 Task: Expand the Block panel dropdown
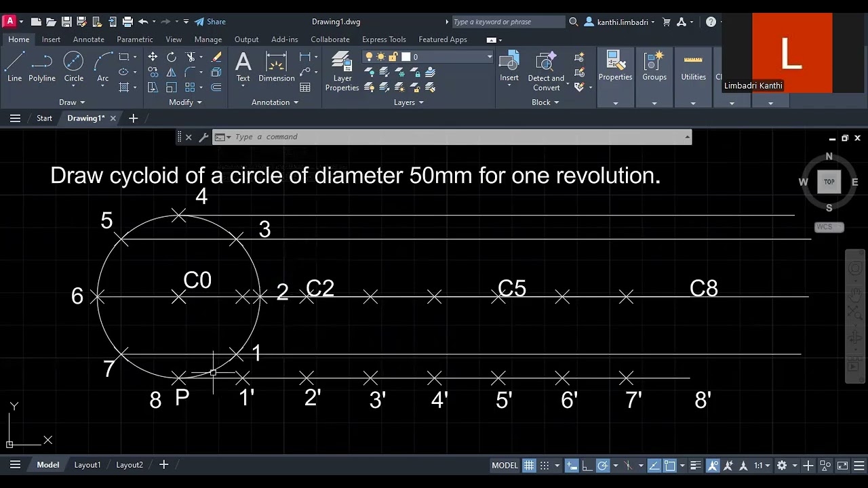[545, 102]
